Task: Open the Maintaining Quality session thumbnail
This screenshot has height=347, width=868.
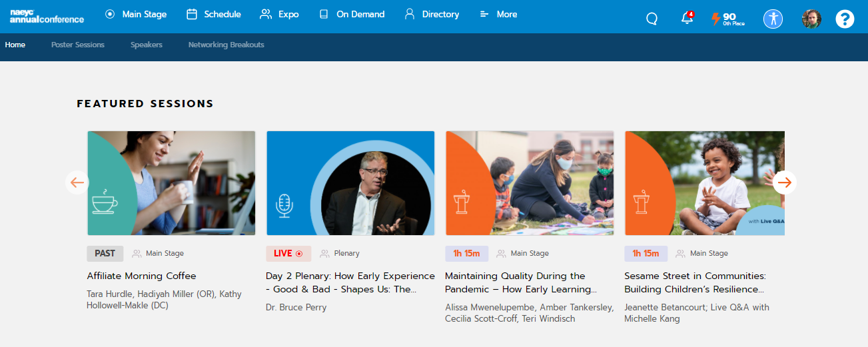Action: [x=530, y=183]
